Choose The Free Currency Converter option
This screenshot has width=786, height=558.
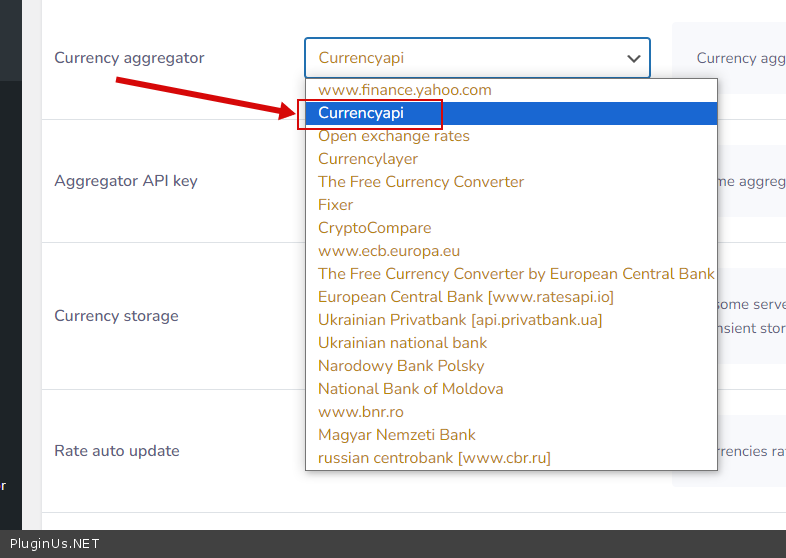click(421, 182)
